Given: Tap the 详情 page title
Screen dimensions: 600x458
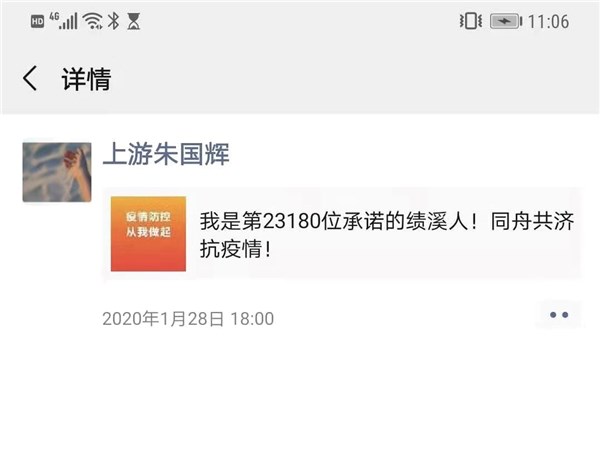Looking at the screenshot, I should click(x=86, y=79).
